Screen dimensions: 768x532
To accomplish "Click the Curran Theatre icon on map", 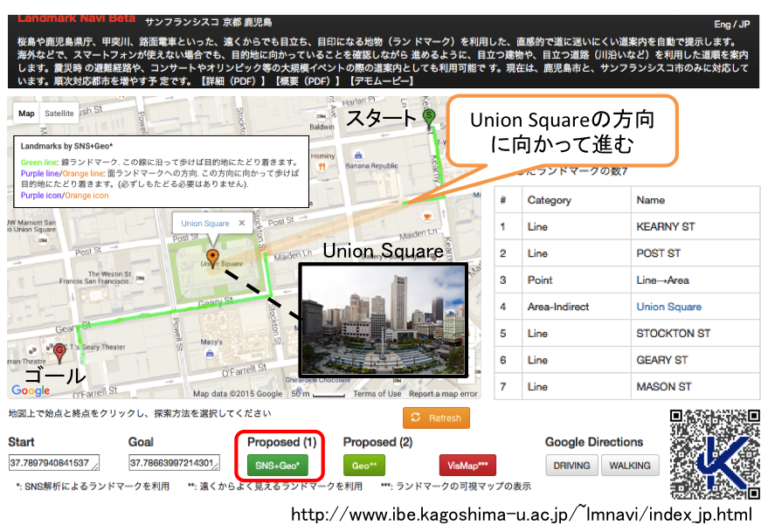I will pos(32,350).
